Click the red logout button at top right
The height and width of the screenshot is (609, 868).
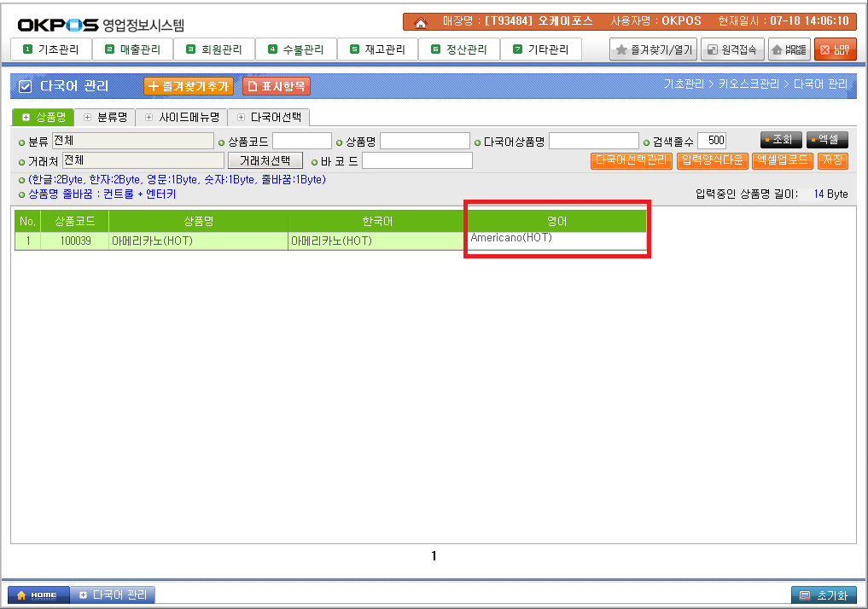coord(835,49)
